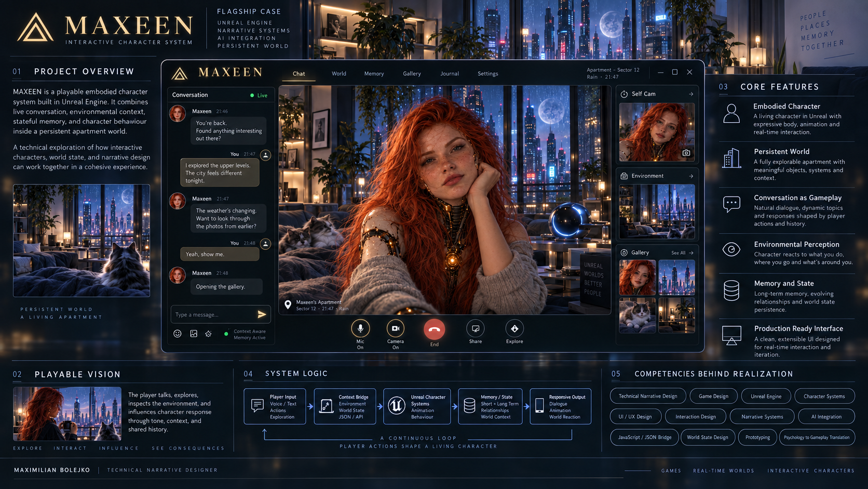This screenshot has height=489, width=868.
Task: Select the Chat tab
Action: click(299, 74)
